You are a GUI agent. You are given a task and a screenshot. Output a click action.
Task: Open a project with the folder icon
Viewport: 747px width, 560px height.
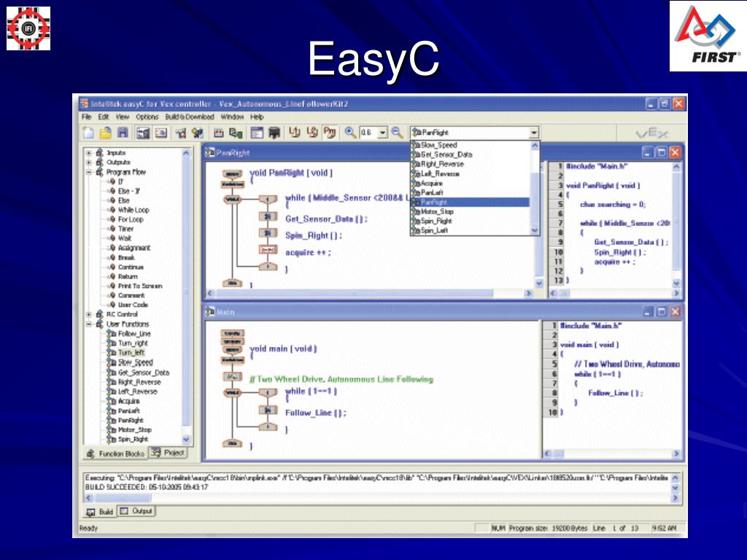pyautogui.click(x=106, y=133)
